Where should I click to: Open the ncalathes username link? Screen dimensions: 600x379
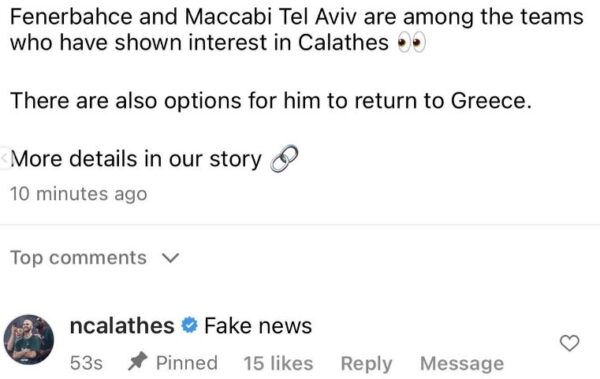point(122,326)
